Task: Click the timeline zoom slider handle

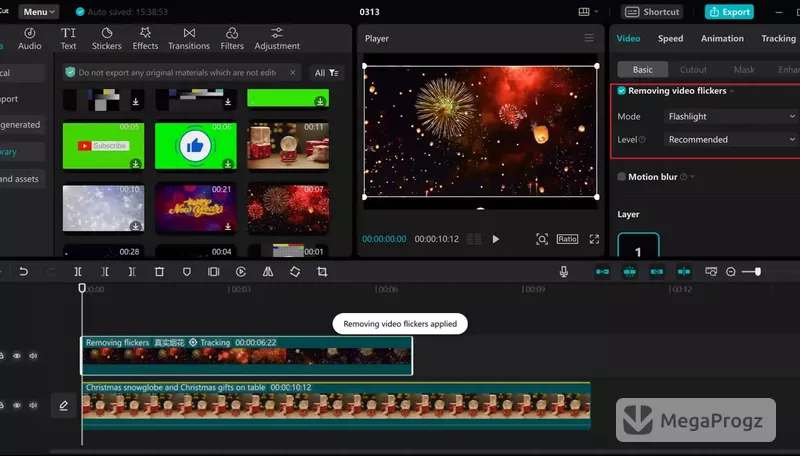Action: (x=758, y=272)
